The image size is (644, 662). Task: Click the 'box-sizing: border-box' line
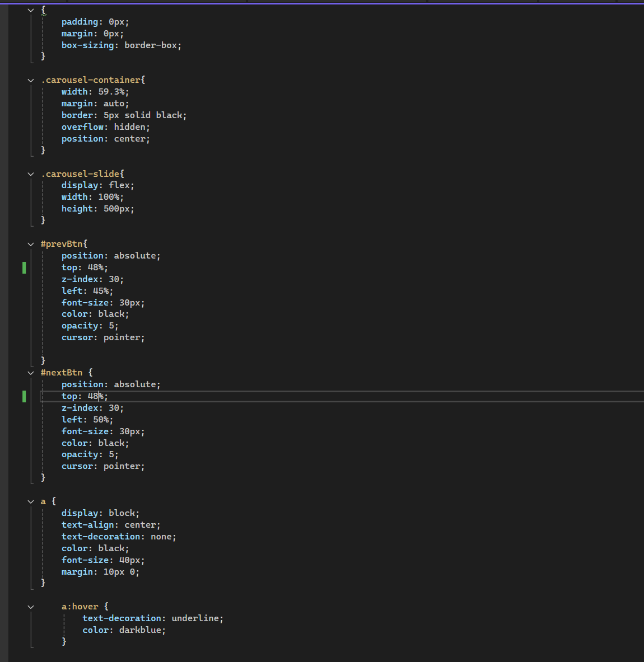click(122, 45)
